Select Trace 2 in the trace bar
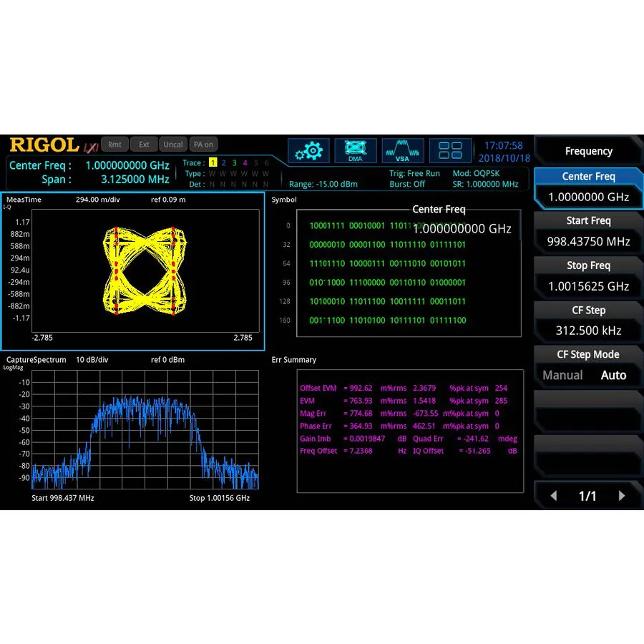 pyautogui.click(x=223, y=162)
